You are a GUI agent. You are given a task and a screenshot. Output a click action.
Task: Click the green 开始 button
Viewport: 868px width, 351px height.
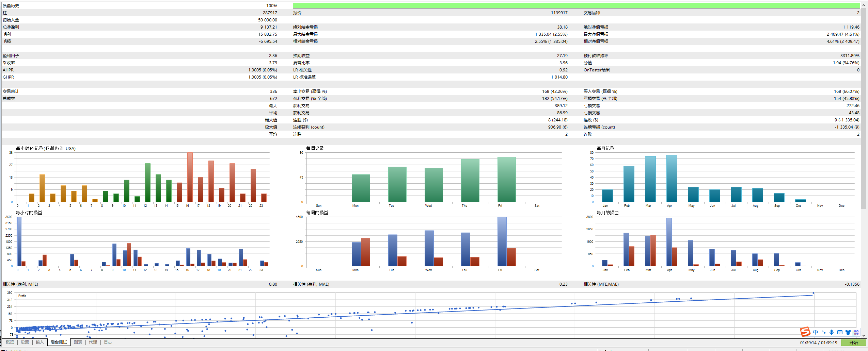853,342
